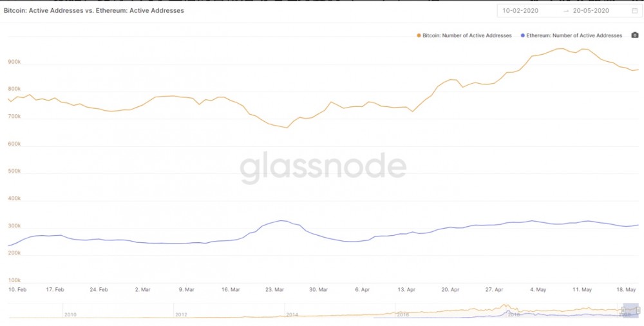Click the purple Ethereum legend dot

click(x=523, y=35)
